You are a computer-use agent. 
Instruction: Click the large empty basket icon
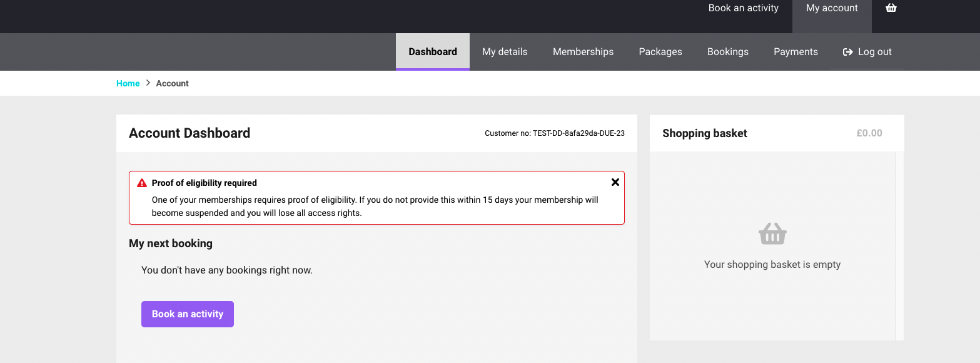coord(772,234)
